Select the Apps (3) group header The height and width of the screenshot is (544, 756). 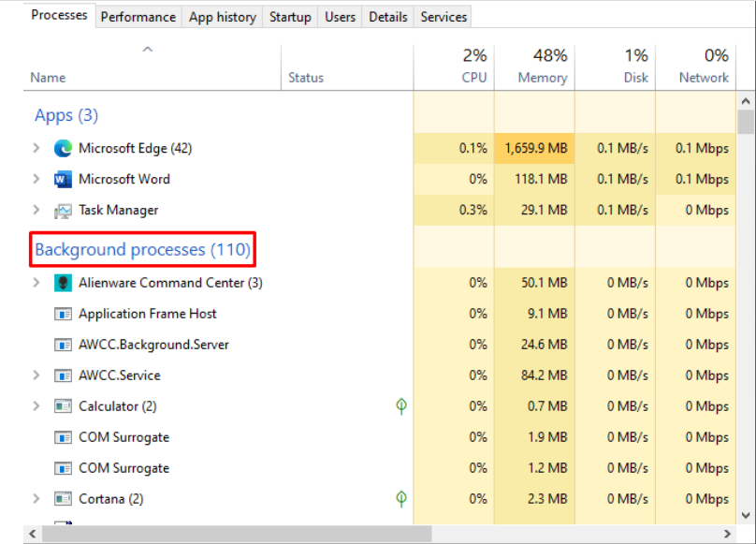pyautogui.click(x=66, y=116)
